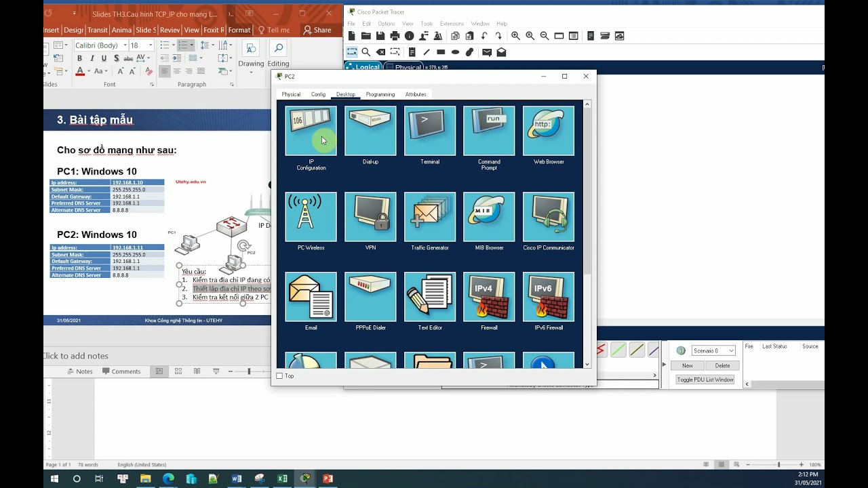The image size is (868, 488).
Task: Open IP Configuration on PC2 desktop
Action: [x=311, y=131]
